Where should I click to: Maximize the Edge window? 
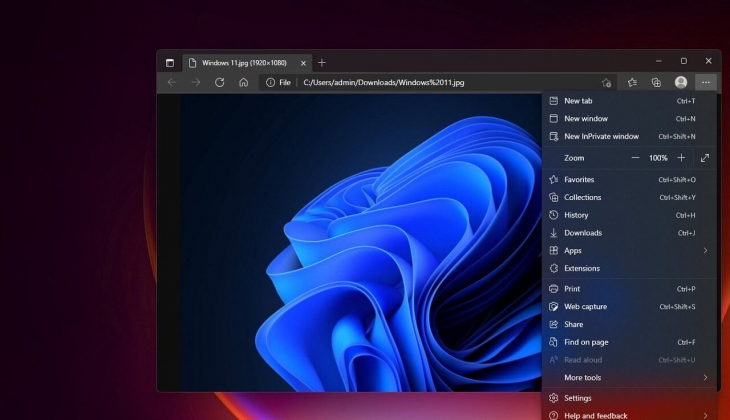pyautogui.click(x=683, y=61)
